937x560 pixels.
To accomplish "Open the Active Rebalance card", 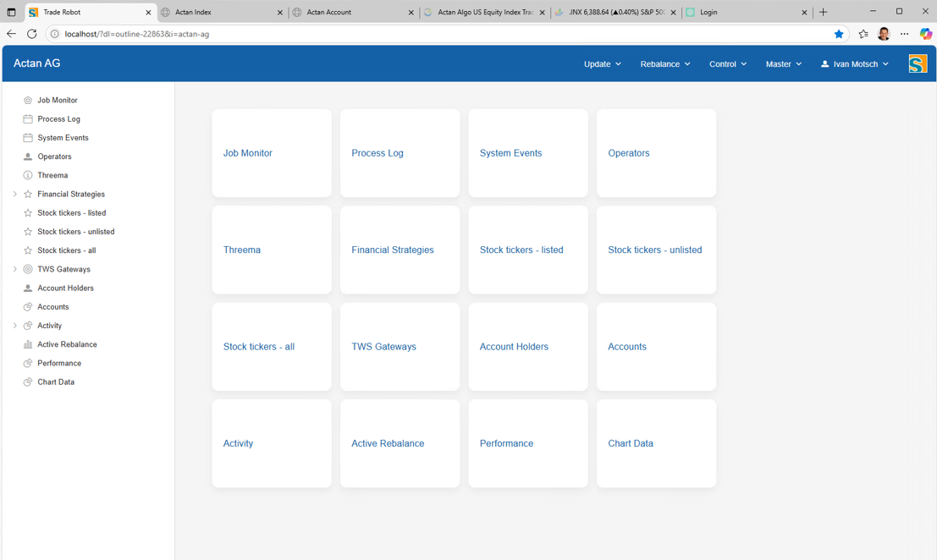I will (400, 443).
